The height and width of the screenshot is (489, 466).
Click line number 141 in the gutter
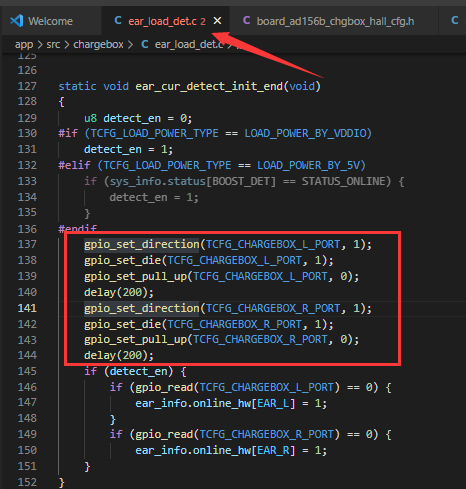pyautogui.click(x=27, y=308)
